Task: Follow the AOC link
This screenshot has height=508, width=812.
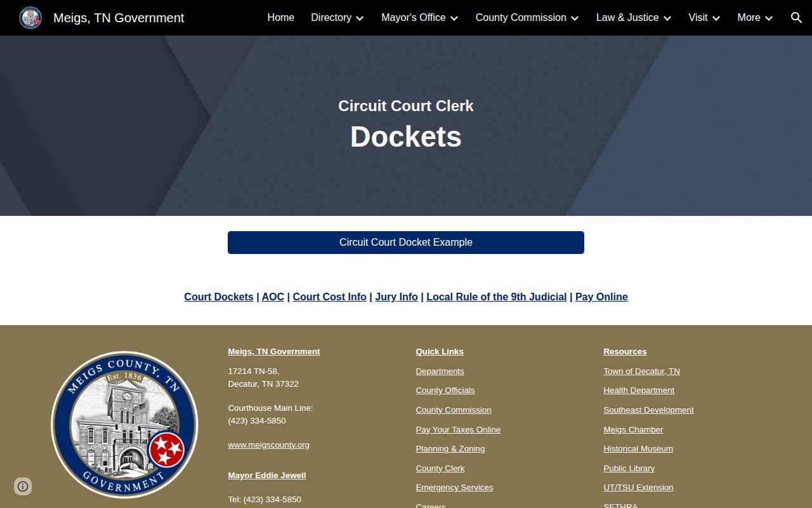Action: coord(273,297)
